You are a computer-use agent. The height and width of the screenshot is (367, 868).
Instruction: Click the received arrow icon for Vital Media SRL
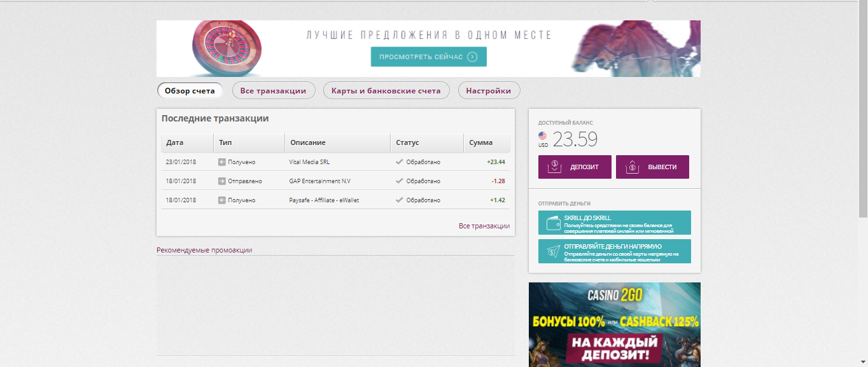(222, 162)
